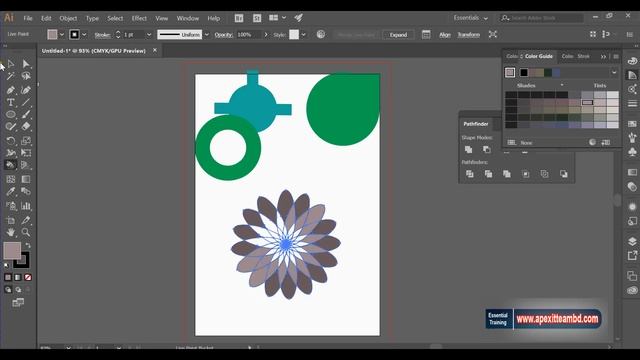Click Isolate Selected Object icon

493,34
